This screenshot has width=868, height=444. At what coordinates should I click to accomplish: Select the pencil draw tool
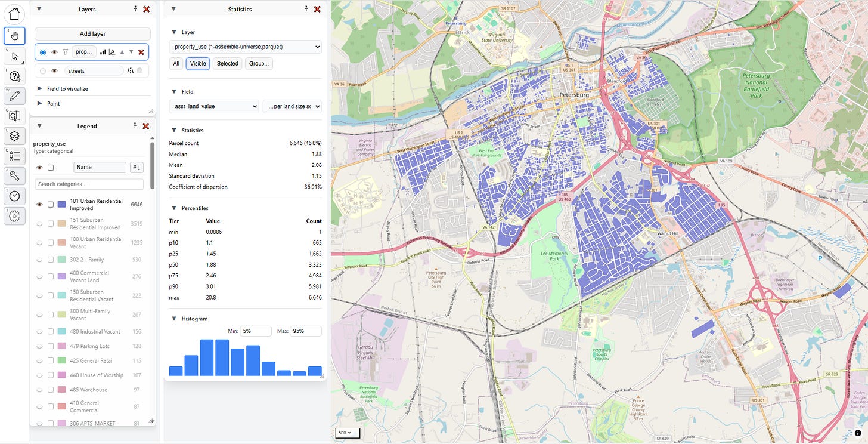pyautogui.click(x=14, y=95)
